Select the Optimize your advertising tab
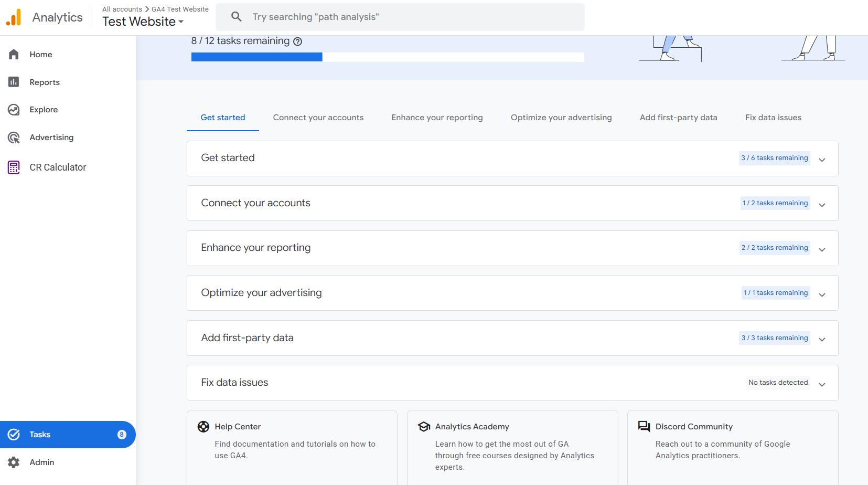This screenshot has width=868, height=485. point(560,117)
